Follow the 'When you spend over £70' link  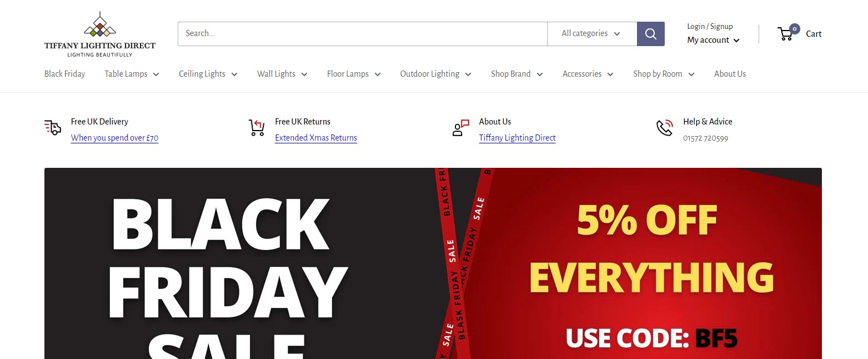114,138
